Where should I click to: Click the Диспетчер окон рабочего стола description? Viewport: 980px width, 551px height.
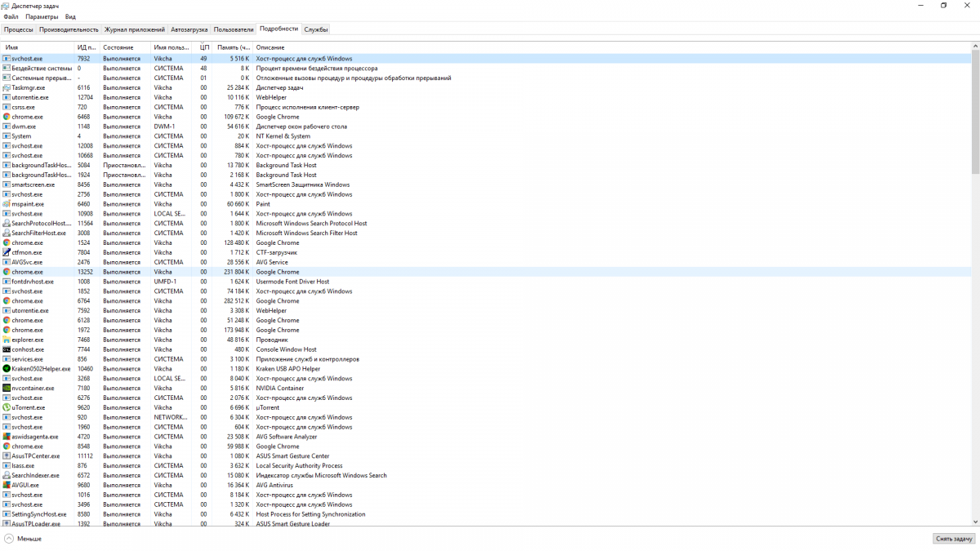tap(301, 127)
